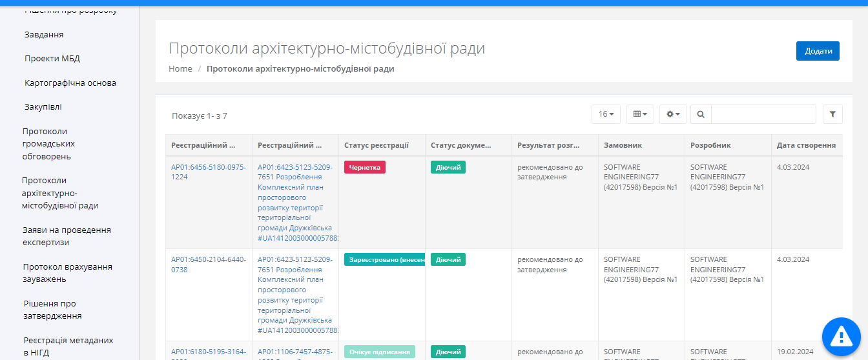Click the red Чернетка status badge
This screenshot has height=360, width=868.
click(365, 167)
